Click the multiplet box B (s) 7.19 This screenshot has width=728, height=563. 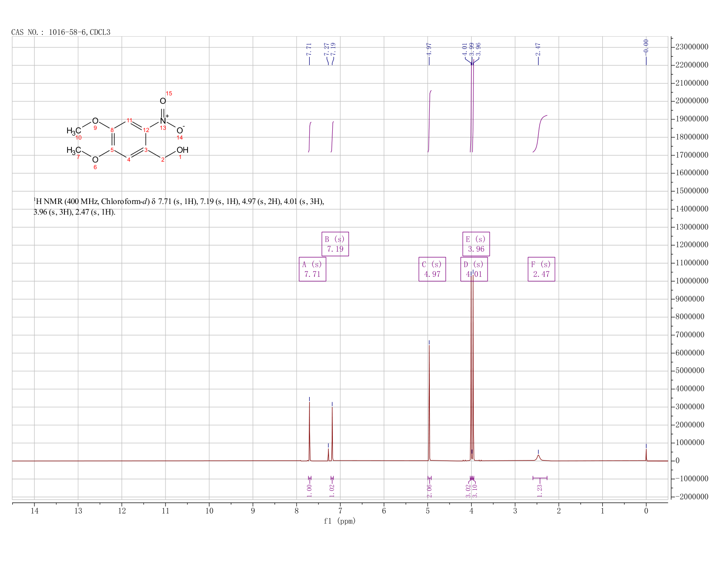click(x=335, y=244)
